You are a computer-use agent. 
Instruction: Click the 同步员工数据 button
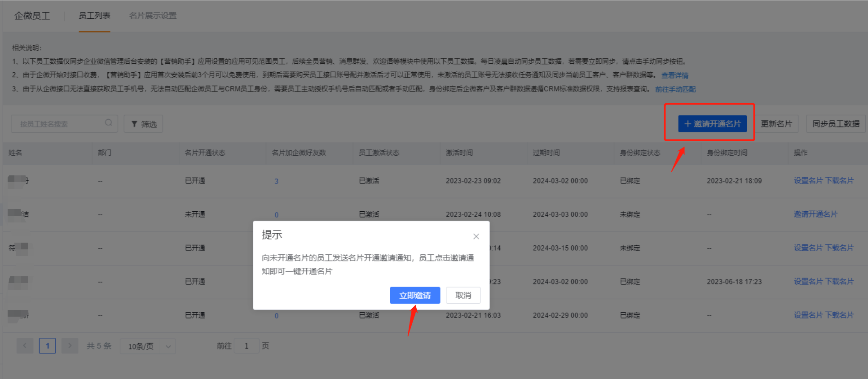[836, 124]
